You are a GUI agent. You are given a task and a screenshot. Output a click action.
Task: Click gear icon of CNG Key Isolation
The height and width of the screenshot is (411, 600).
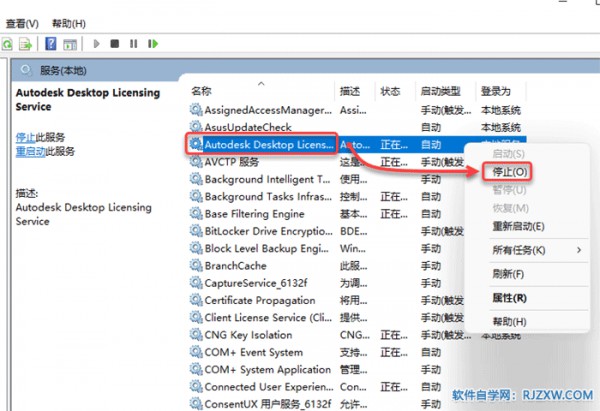(x=196, y=334)
